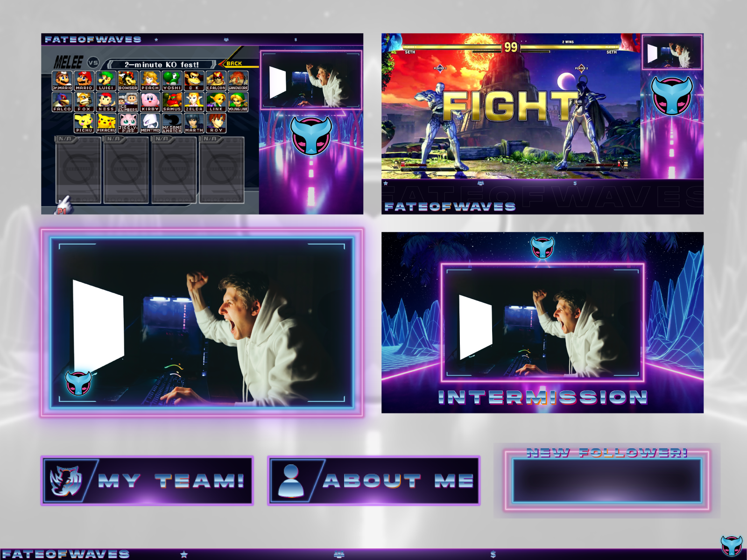Click the webcam frame on the intermission screen

tap(543, 322)
